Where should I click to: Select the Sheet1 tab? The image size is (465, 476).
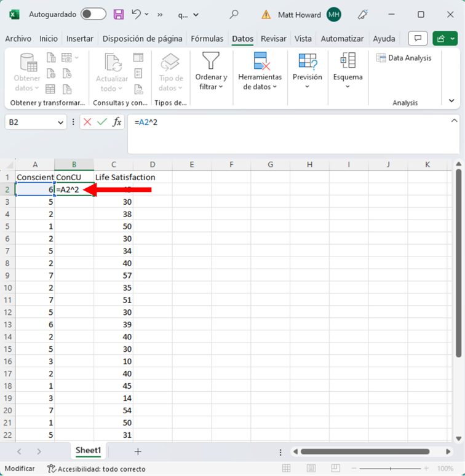88,451
